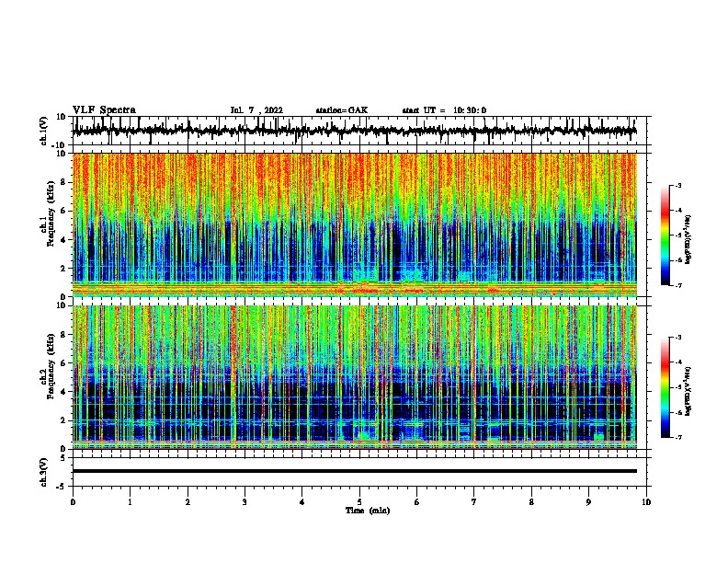Click time axis tick label "9"
The height and width of the screenshot is (563, 728).
tap(588, 501)
